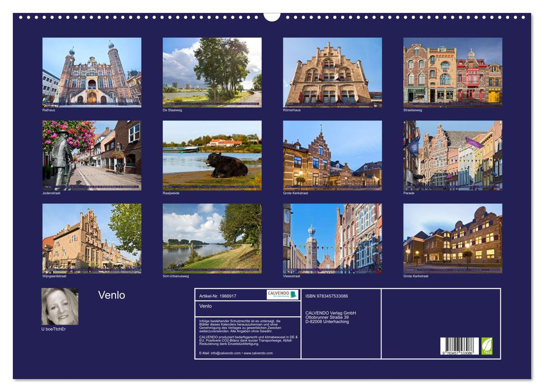Select the Wijngaardstraat brick building photo
This screenshot has width=544, height=392.
[92, 238]
